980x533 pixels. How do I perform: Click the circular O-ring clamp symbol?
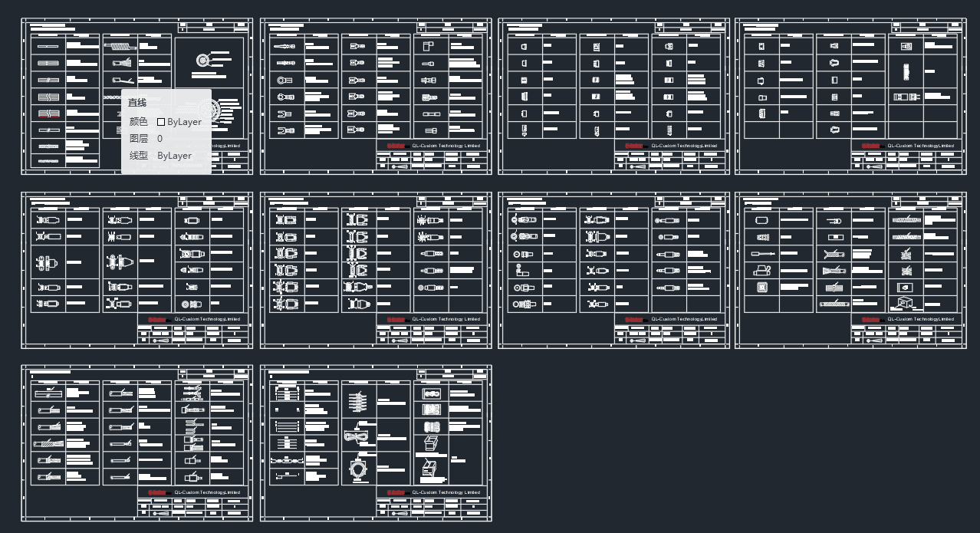[x=358, y=469]
